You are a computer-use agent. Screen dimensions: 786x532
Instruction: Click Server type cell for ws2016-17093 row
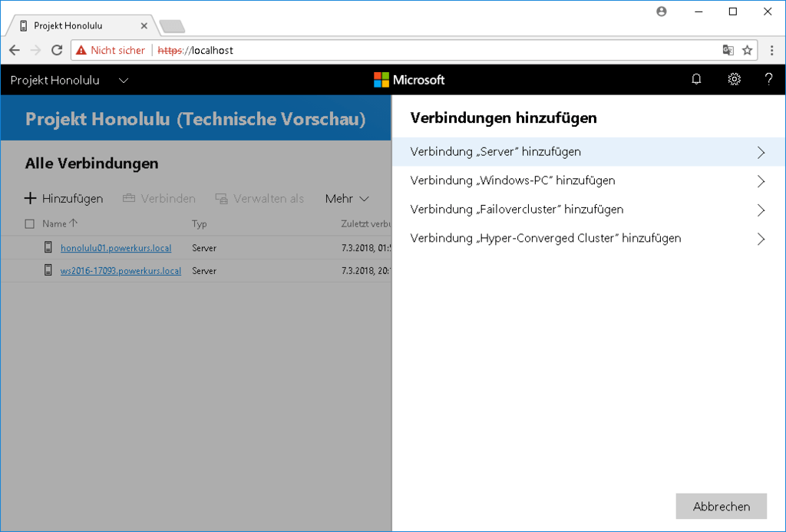[204, 271]
